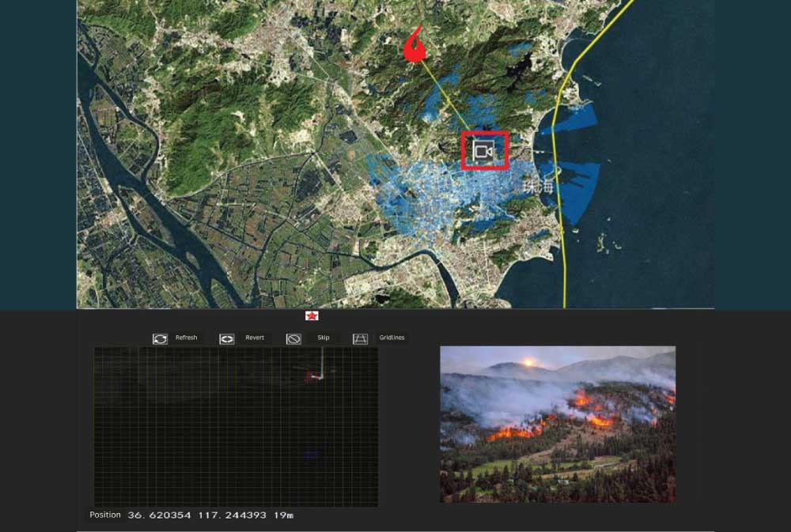Select the camera icon on the map
Image resolution: width=791 pixels, height=532 pixels.
coord(483,151)
